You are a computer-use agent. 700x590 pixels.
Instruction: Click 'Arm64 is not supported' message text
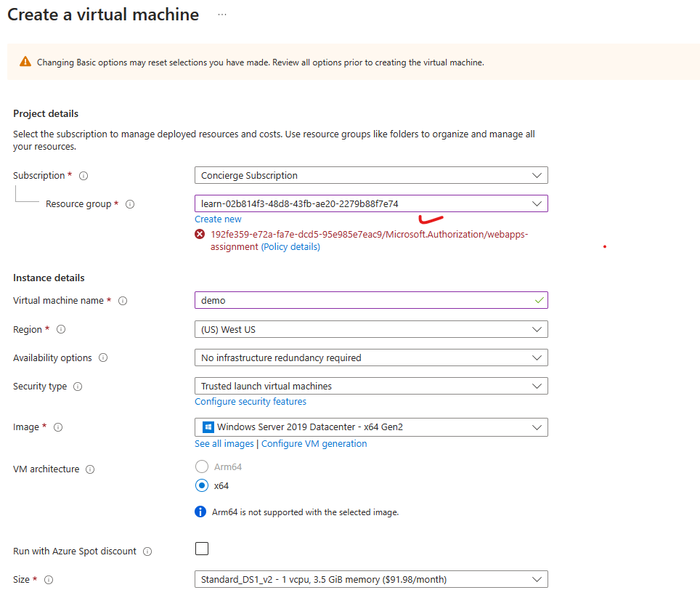306,512
